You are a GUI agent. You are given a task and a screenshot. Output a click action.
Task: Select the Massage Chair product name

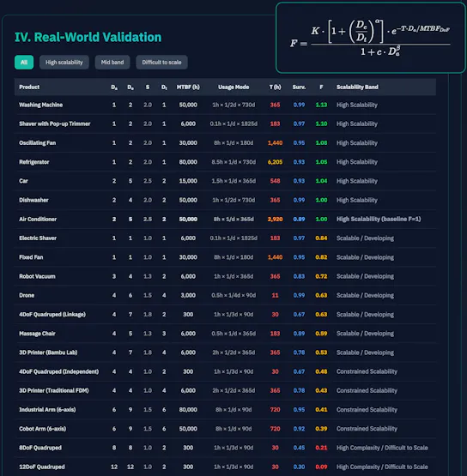(37, 334)
